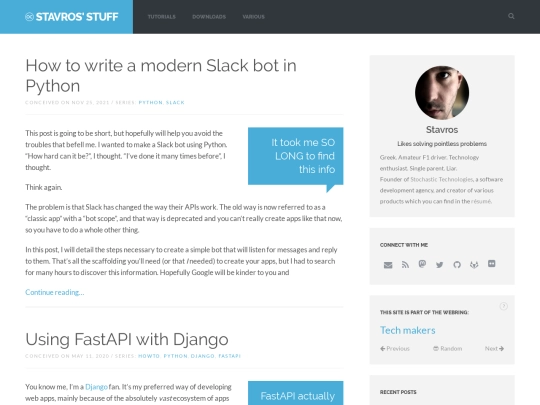Click 'Conceived on May 11, 2020' date text
Image resolution: width=540 pixels, height=405 pixels.
point(67,356)
